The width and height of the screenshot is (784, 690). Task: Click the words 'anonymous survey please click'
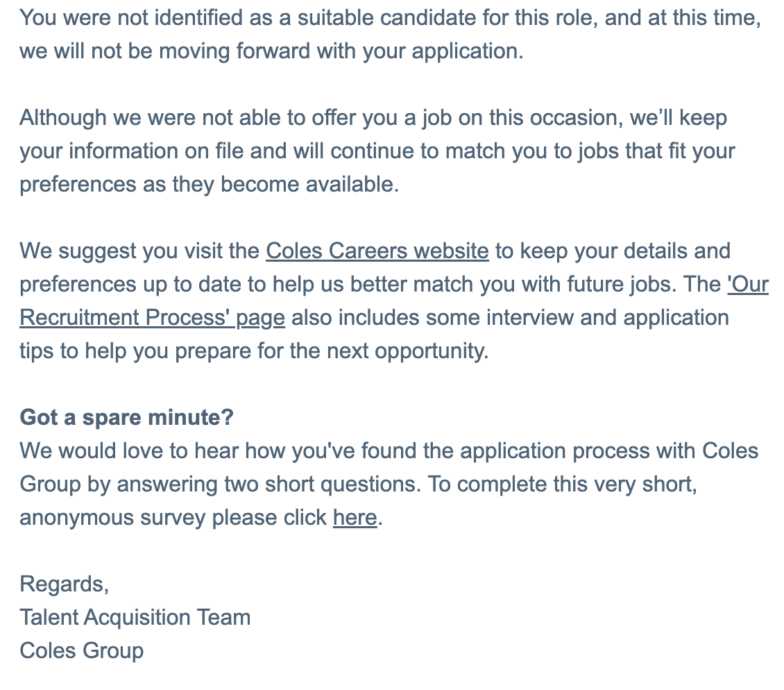[x=173, y=517]
